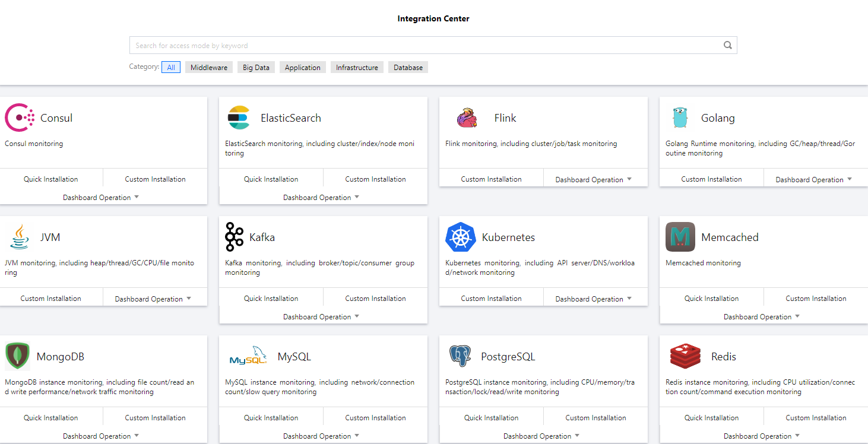Click Custom Installation for JVM
The height and width of the screenshot is (444, 868).
(51, 298)
